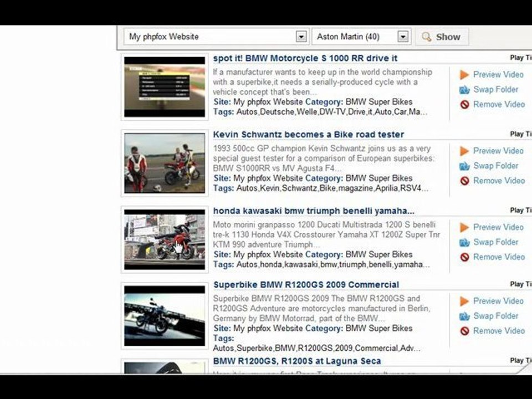Click the 'Autos,Superbike,BMW,R1200GS,2009' tags line
Screen dimensions: 532x399
pyautogui.click(x=316, y=349)
